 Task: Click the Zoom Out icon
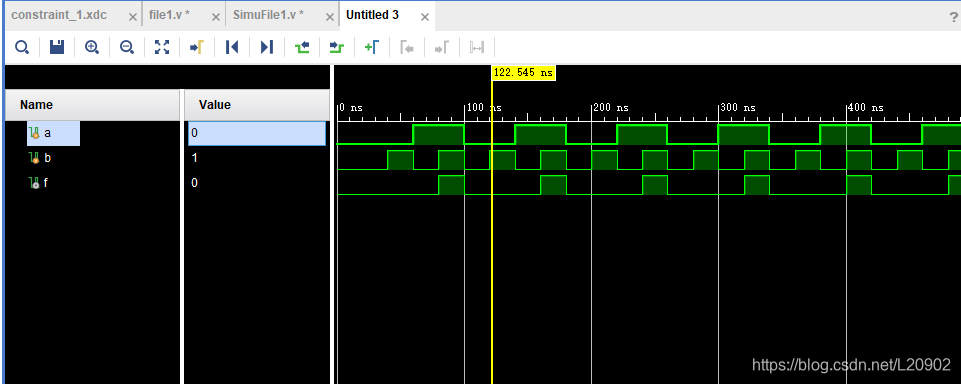127,47
